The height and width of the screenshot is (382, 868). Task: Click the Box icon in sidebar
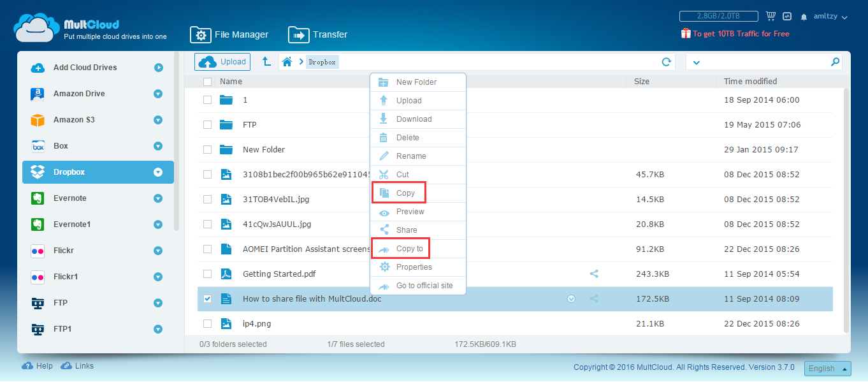point(38,146)
